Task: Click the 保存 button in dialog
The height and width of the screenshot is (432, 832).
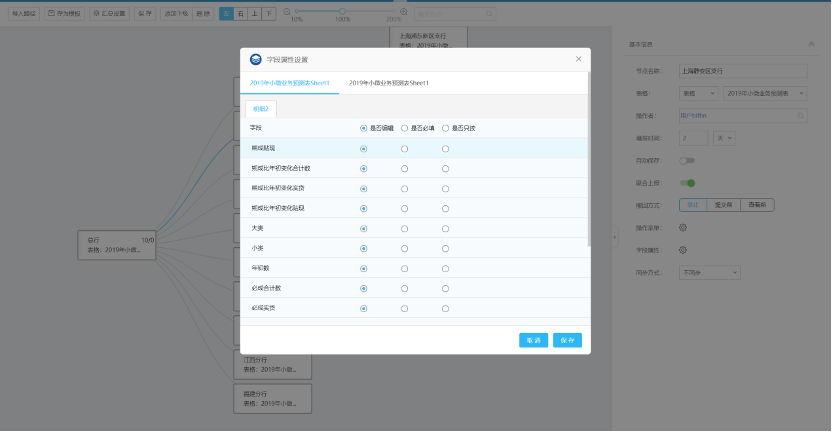Action: point(567,340)
